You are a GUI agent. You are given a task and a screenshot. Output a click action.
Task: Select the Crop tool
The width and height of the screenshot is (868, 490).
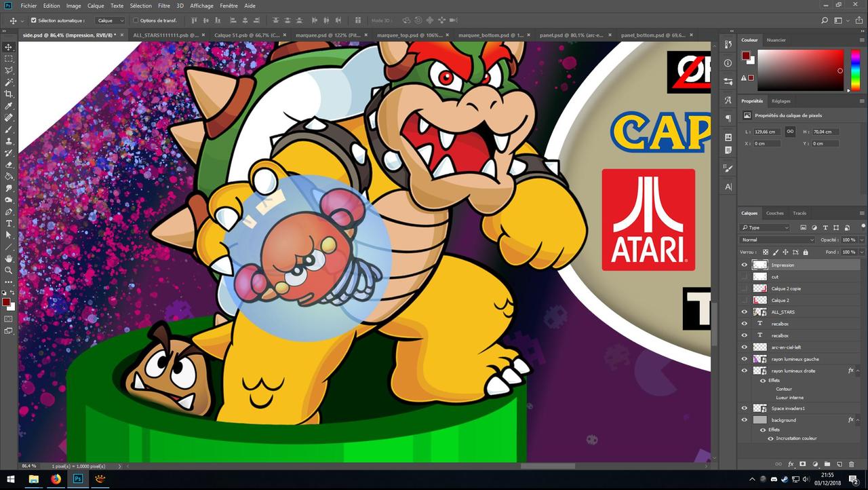coord(9,94)
